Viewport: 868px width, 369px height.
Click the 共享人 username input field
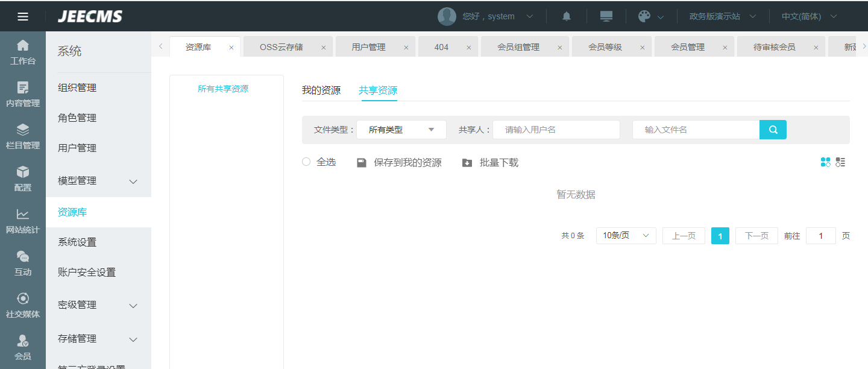pos(556,130)
